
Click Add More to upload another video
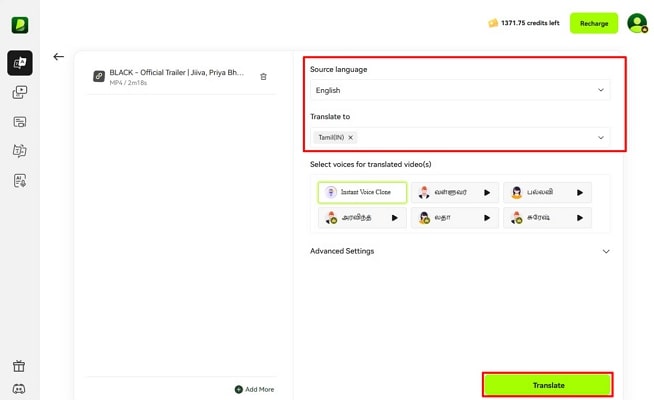[x=254, y=389]
